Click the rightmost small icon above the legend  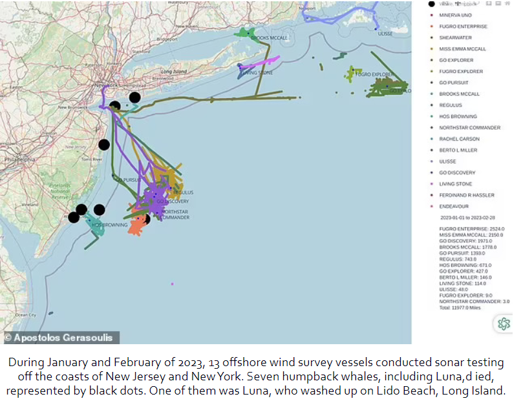coord(509,4)
